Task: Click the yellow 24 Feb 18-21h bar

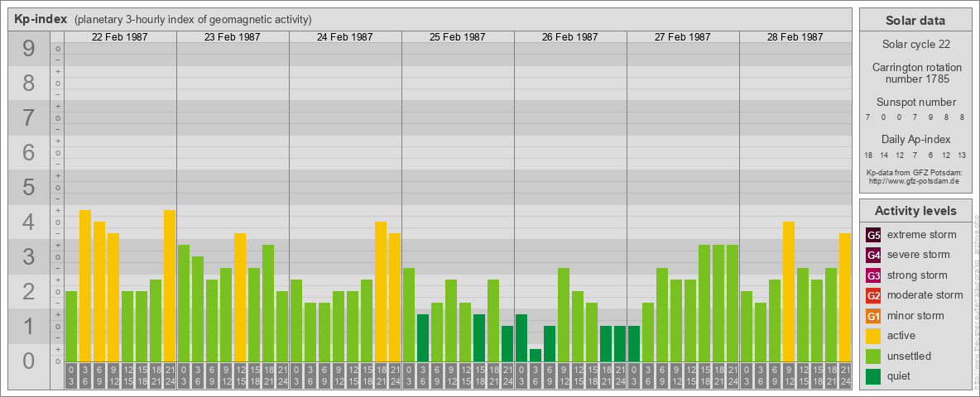Action: coord(381,291)
